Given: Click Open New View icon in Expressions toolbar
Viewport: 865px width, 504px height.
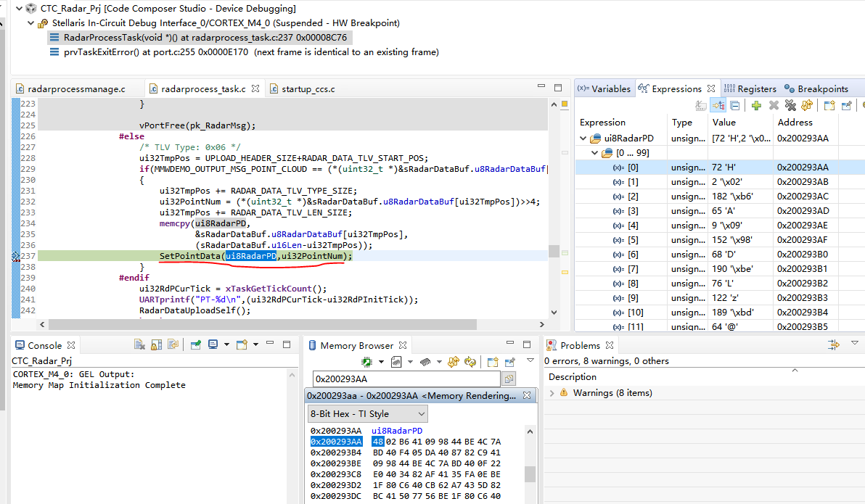Looking at the screenshot, I should click(829, 105).
